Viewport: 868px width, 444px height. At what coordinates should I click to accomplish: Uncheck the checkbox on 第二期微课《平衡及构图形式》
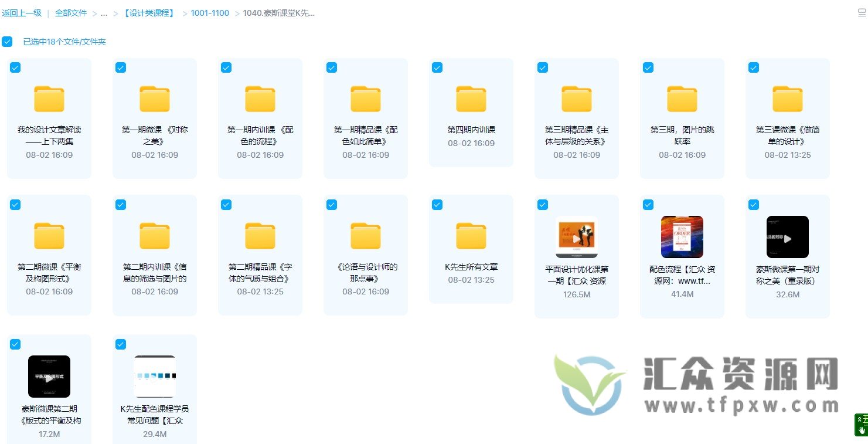[x=15, y=205]
